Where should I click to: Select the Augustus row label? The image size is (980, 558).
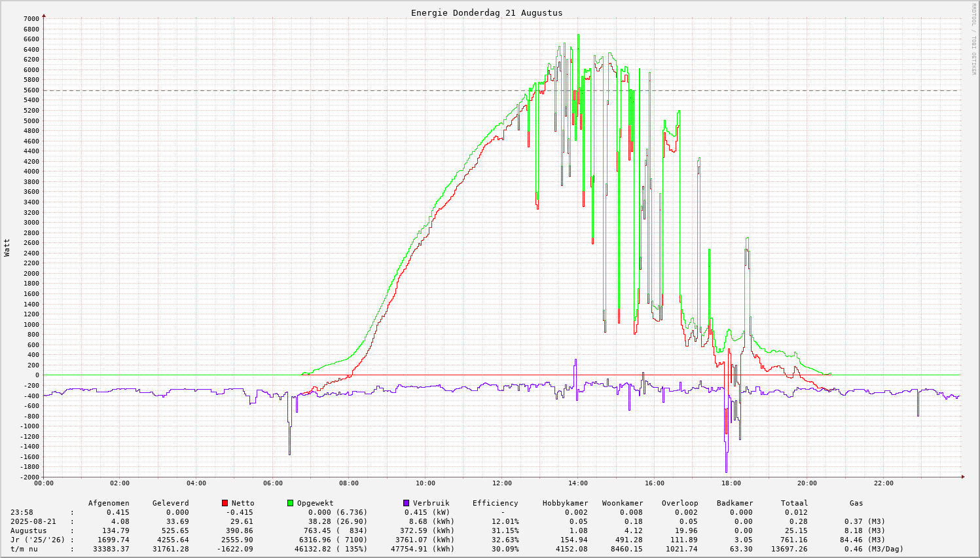tap(28, 530)
